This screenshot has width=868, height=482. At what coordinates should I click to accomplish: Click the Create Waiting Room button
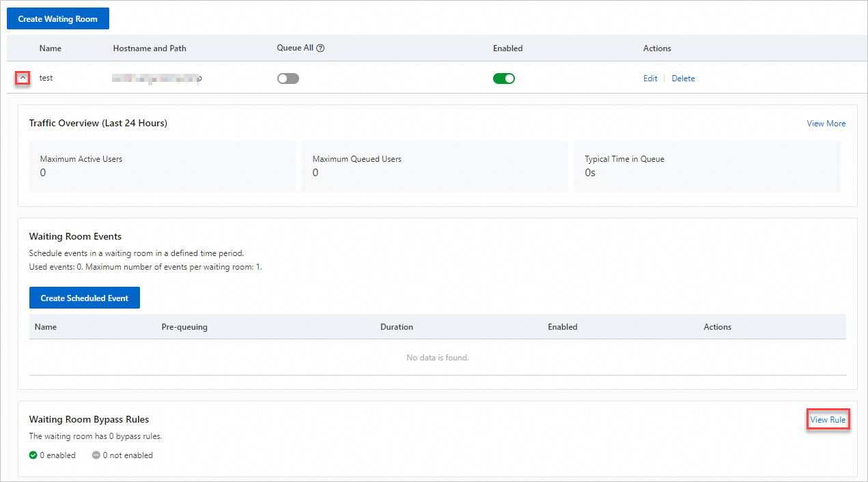click(58, 19)
